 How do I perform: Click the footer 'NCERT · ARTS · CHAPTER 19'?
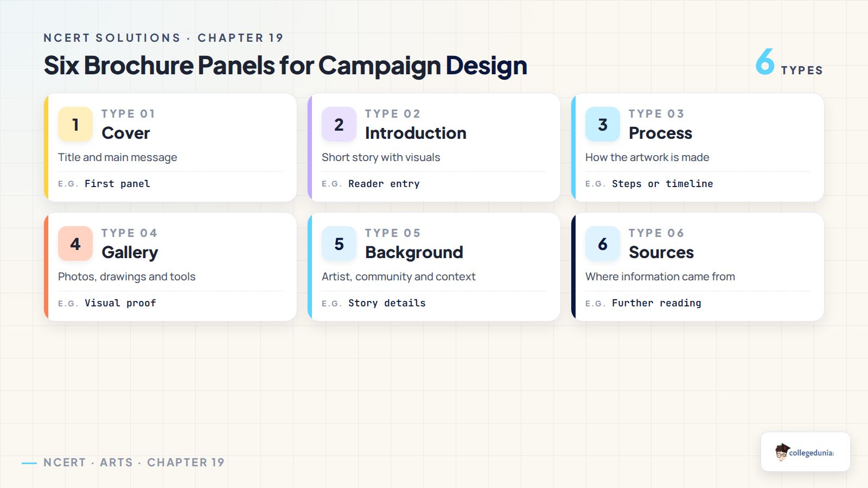click(134, 463)
